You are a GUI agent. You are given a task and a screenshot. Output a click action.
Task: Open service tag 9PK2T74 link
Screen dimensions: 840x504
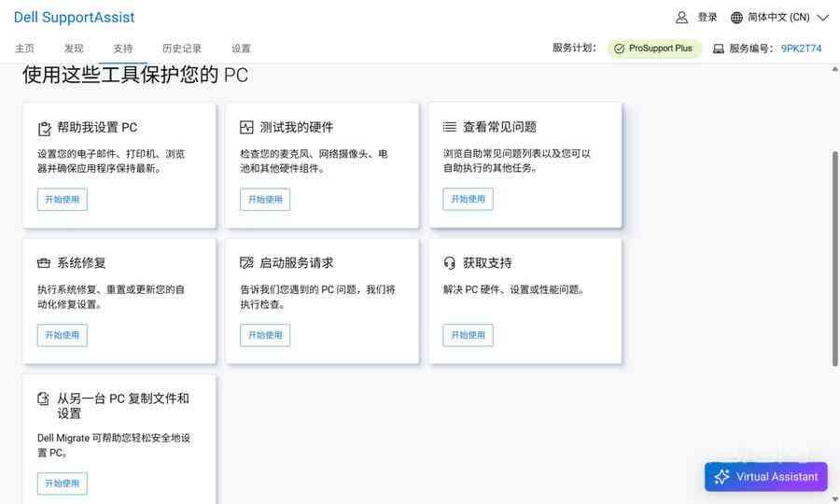point(801,49)
